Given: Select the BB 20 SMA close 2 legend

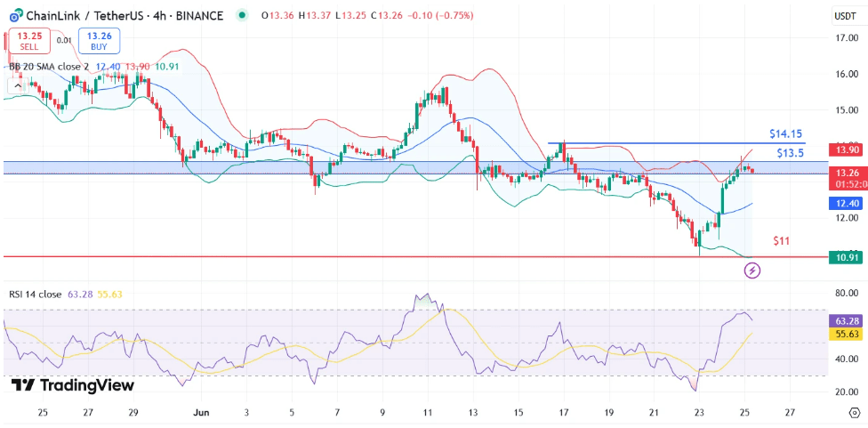Looking at the screenshot, I should [49, 67].
